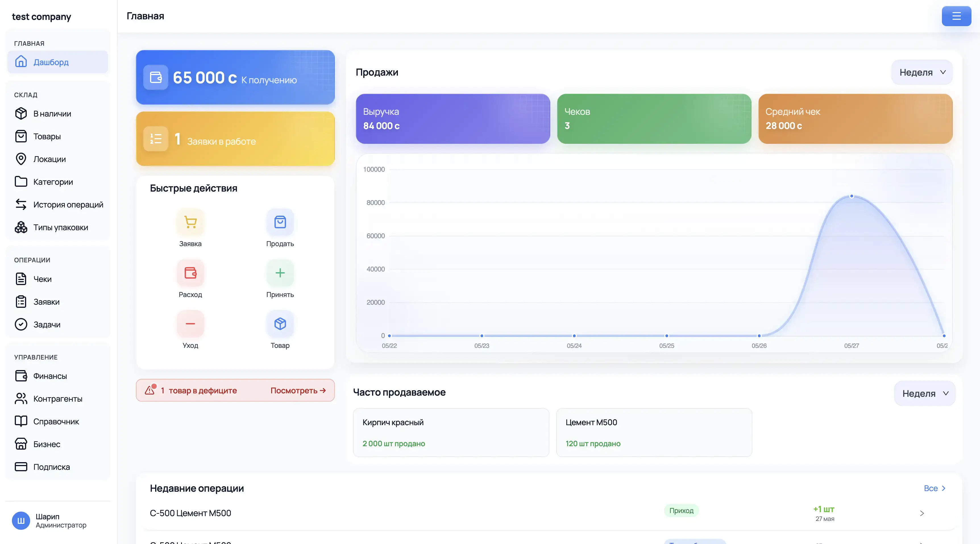This screenshot has height=544, width=980.
Task: Click the Посмотреть link in the deficit alert
Action: pyautogui.click(x=298, y=390)
